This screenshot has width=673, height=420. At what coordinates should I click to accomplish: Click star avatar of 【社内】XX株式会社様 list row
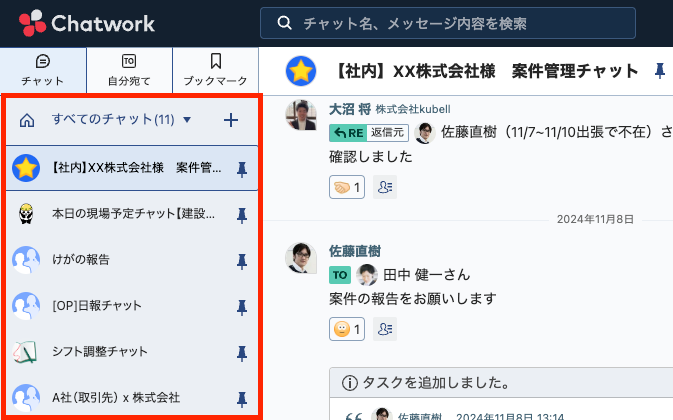click(26, 168)
